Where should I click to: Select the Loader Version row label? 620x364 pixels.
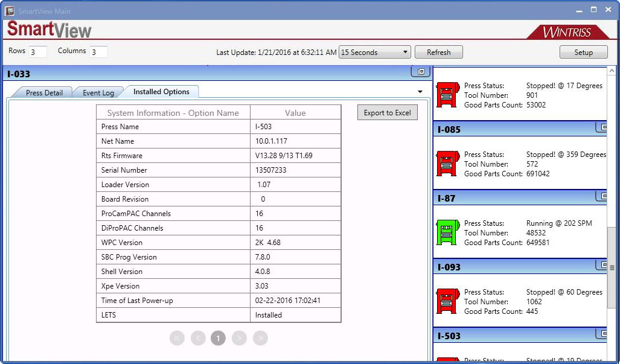125,185
